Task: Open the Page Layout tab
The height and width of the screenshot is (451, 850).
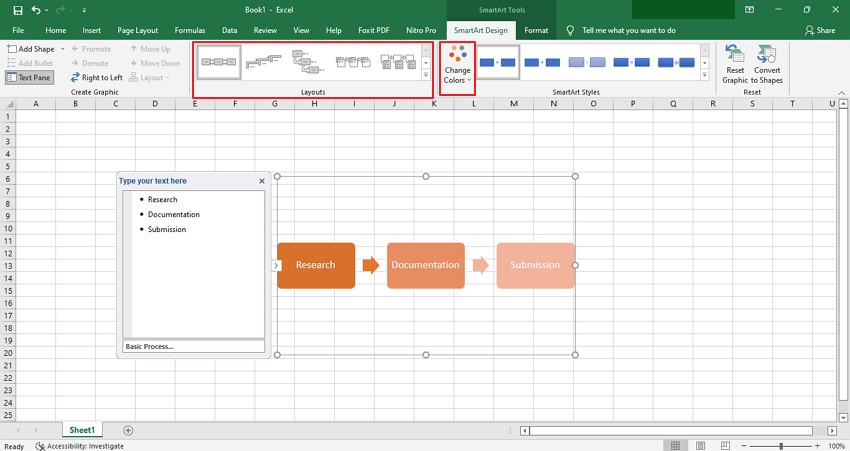Action: (x=138, y=30)
